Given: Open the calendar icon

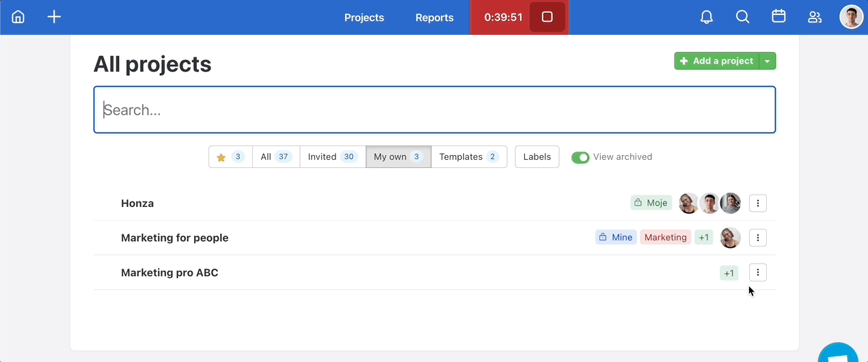Looking at the screenshot, I should (x=778, y=17).
